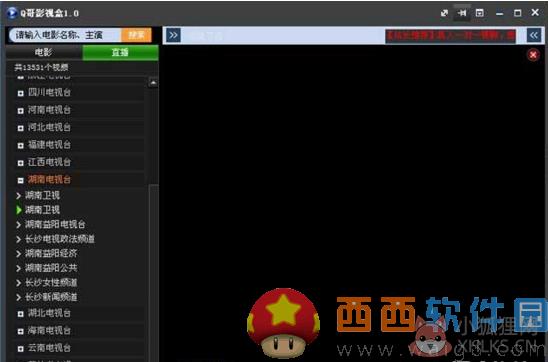The height and width of the screenshot is (362, 548).
Task: Play the 湖南益阳电视台 channel
Action: click(x=55, y=224)
